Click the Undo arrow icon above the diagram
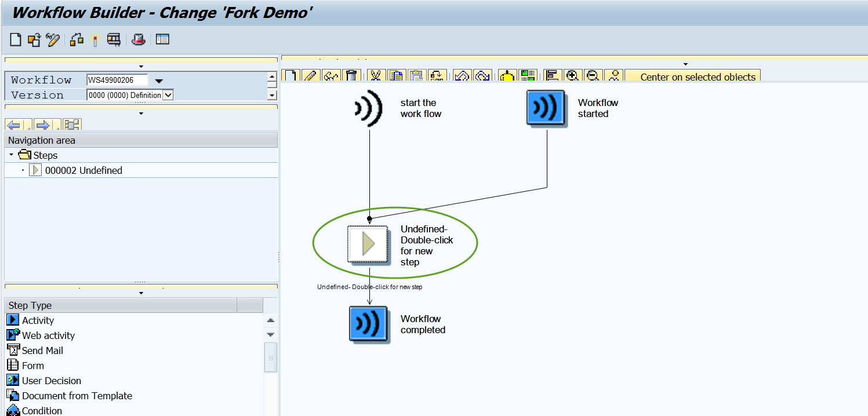 pos(462,75)
